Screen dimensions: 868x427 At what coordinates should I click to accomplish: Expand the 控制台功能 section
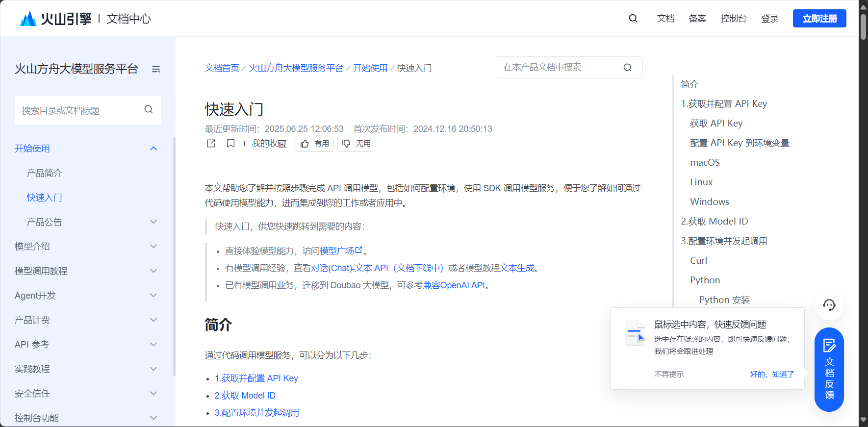coord(153,418)
